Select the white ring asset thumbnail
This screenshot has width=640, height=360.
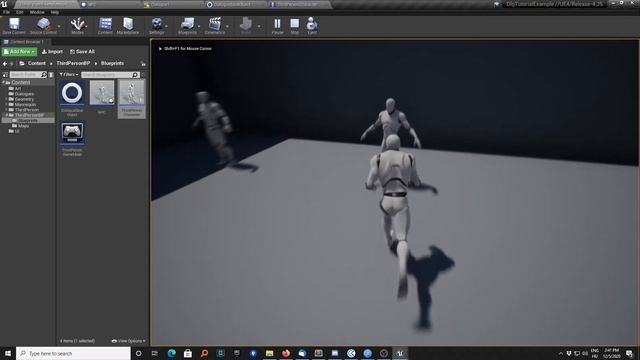pos(72,93)
